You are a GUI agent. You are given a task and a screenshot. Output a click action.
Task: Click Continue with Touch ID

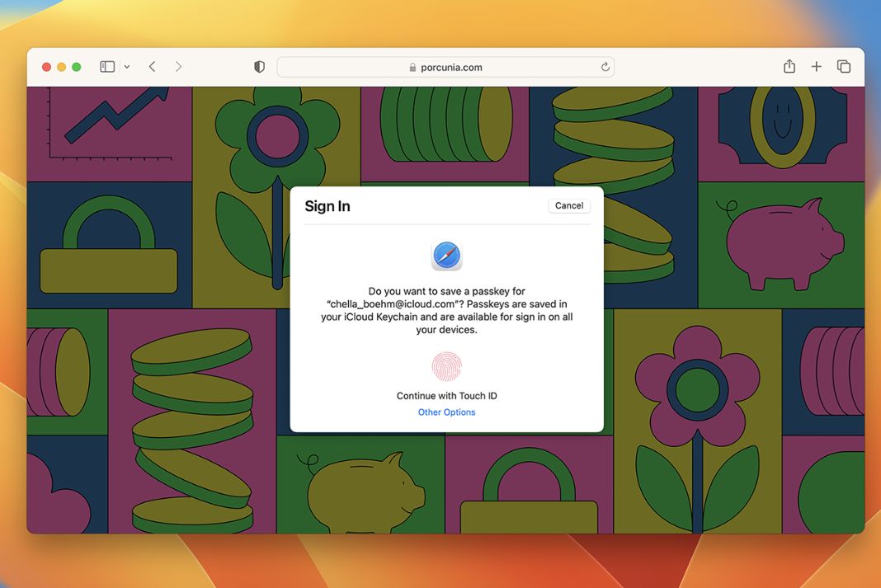tap(446, 395)
